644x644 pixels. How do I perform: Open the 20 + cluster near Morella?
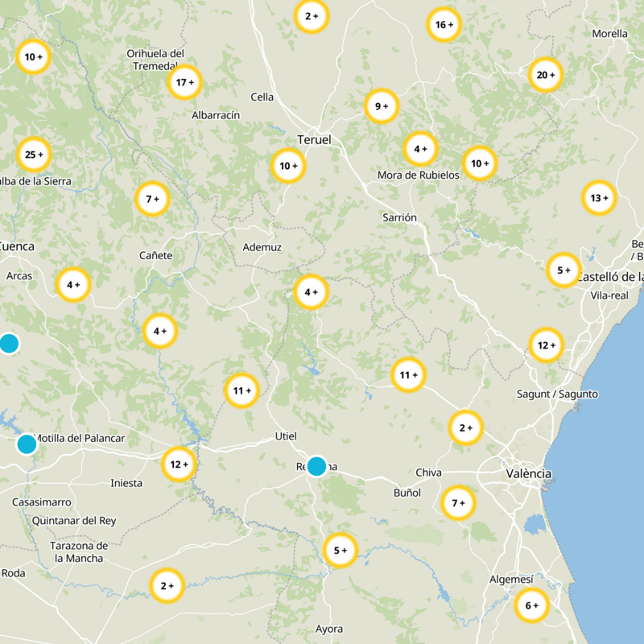click(546, 75)
